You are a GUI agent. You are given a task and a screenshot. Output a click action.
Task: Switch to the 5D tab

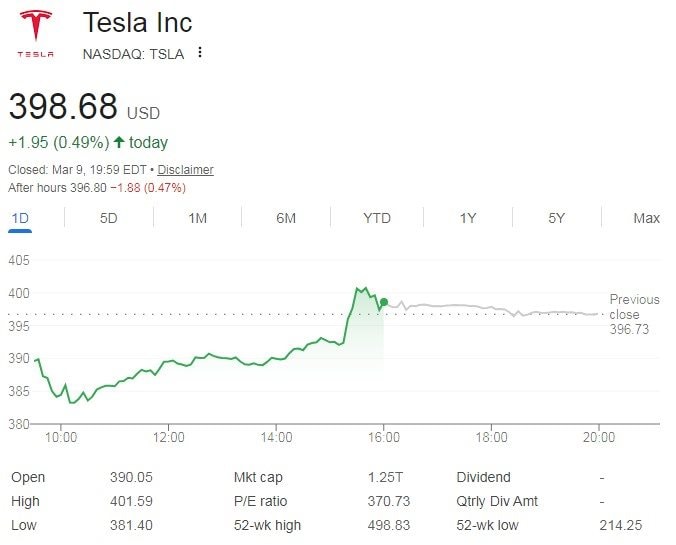point(109,218)
